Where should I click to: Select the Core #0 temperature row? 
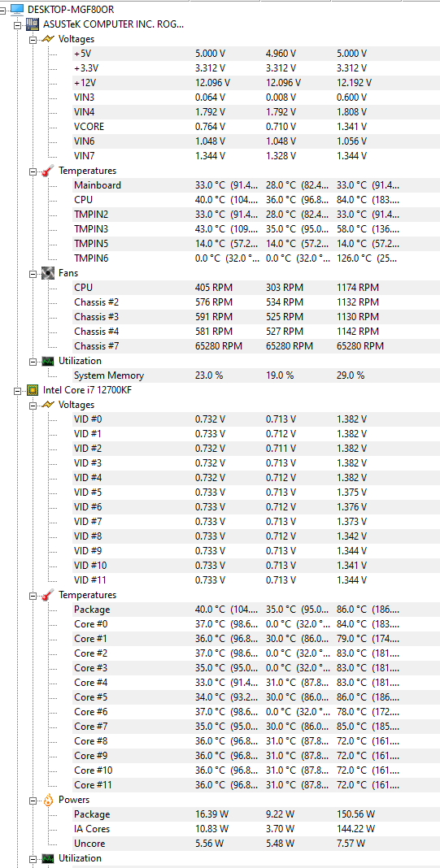tap(255, 624)
